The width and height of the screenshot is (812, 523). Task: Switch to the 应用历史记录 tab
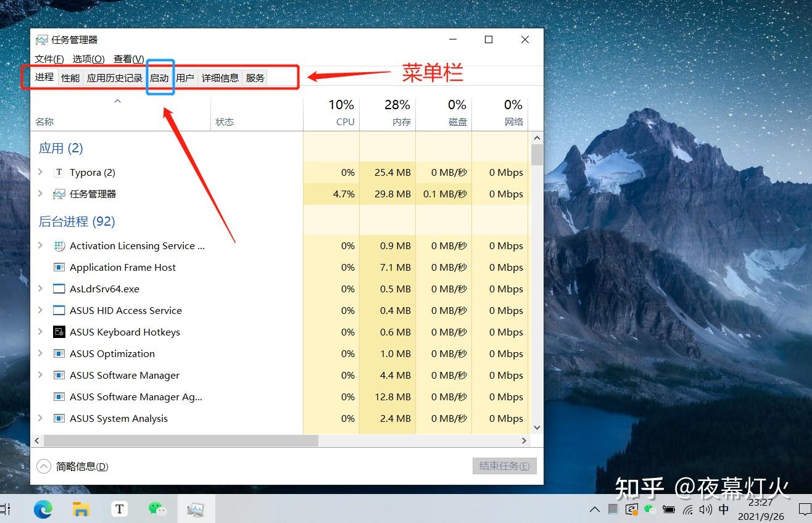click(115, 78)
